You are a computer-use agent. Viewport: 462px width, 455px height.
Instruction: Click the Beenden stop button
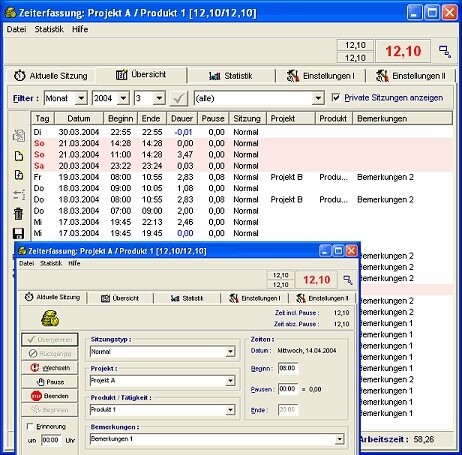(x=50, y=396)
